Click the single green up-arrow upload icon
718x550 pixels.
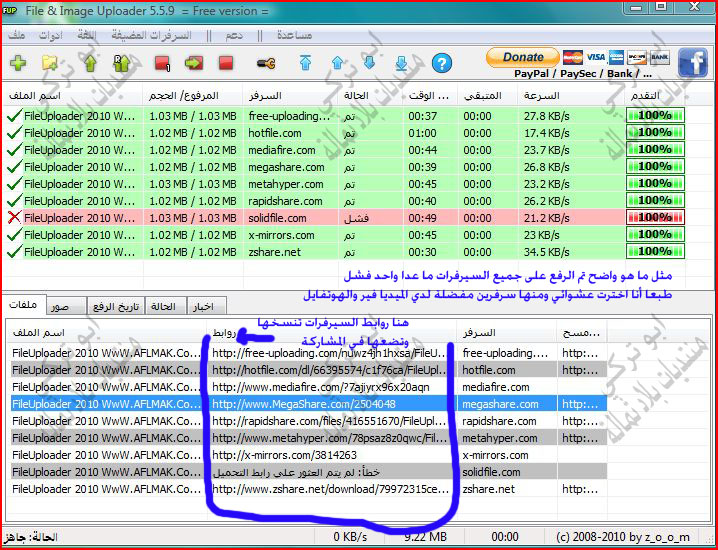(x=91, y=63)
